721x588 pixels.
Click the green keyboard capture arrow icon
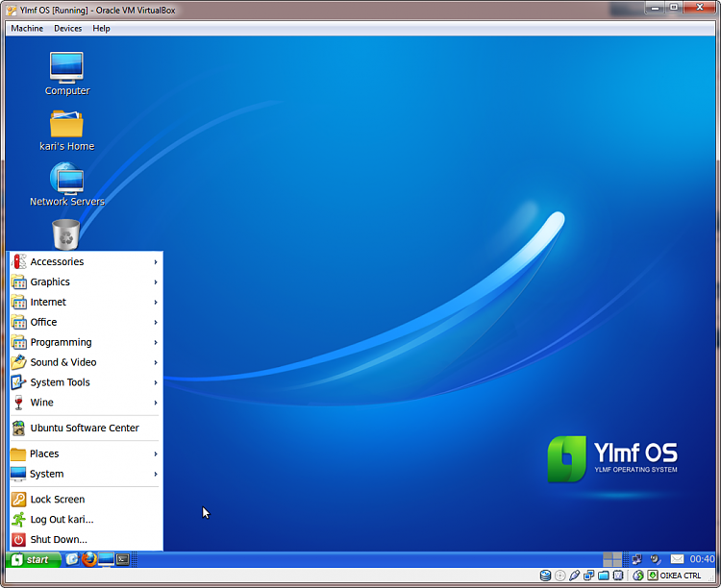653,576
